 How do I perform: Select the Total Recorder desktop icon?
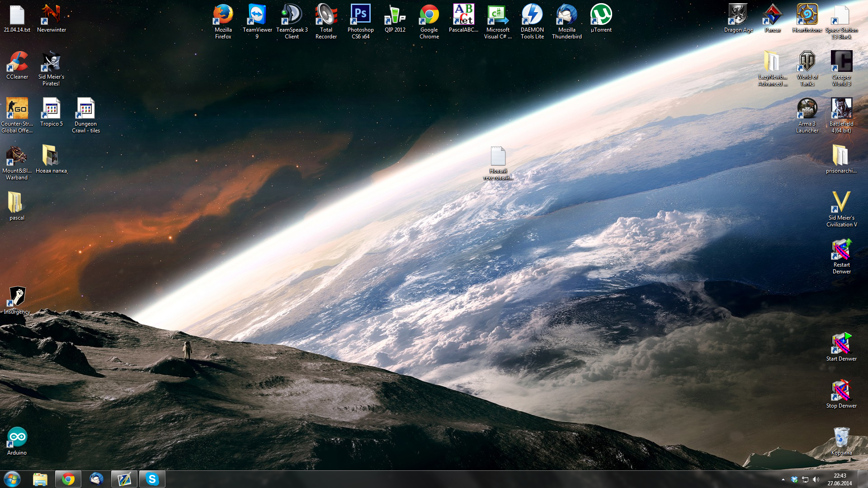[326, 21]
